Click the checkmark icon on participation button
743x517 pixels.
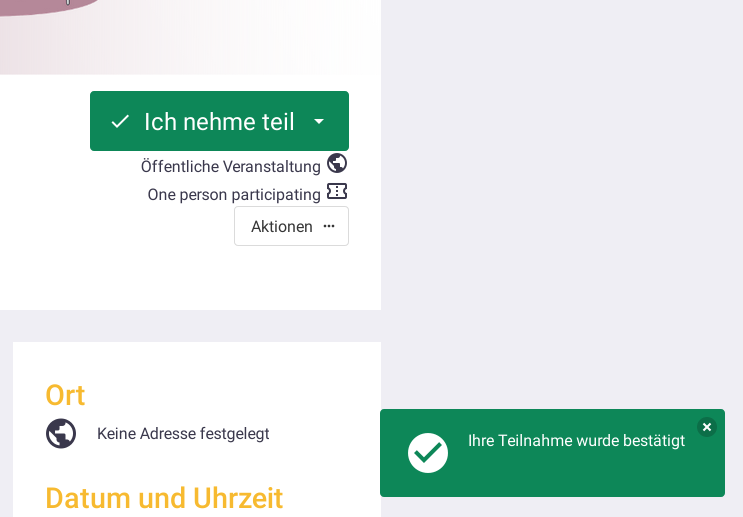(120, 121)
